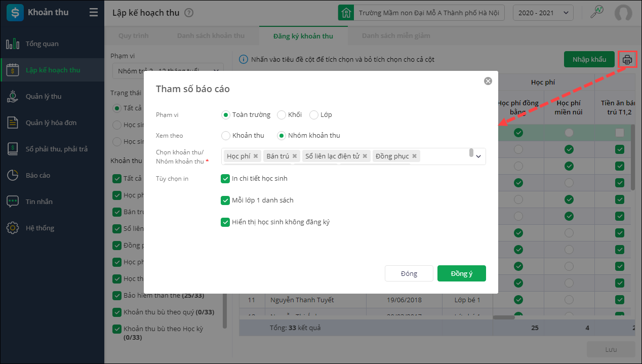This screenshot has width=642, height=364.
Task: Remove the Học phí tag
Action: click(x=256, y=156)
